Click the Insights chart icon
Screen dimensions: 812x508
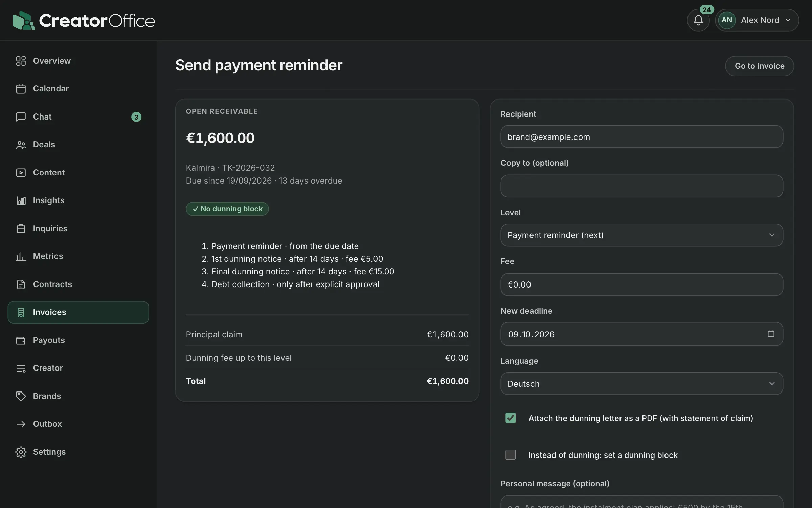pos(21,200)
